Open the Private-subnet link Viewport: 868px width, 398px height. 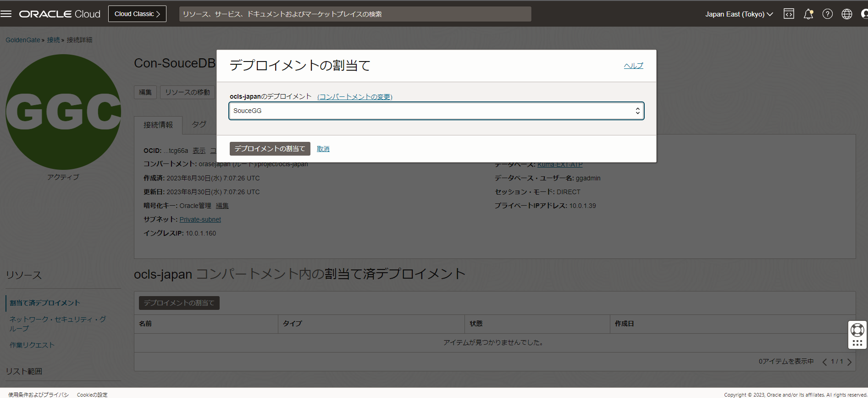(200, 219)
